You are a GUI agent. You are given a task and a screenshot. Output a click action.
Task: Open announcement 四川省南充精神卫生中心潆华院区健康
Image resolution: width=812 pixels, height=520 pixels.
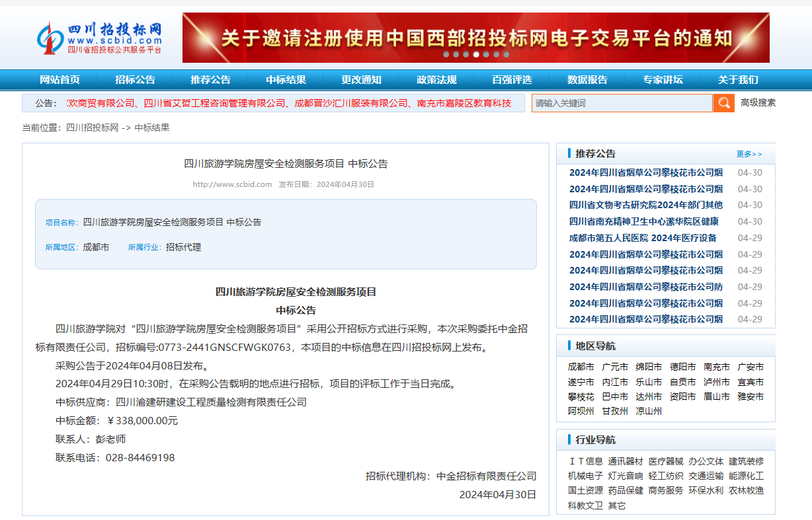[x=644, y=221]
